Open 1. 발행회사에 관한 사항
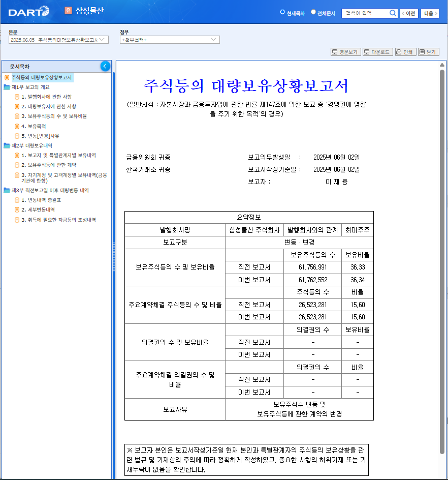 point(47,97)
